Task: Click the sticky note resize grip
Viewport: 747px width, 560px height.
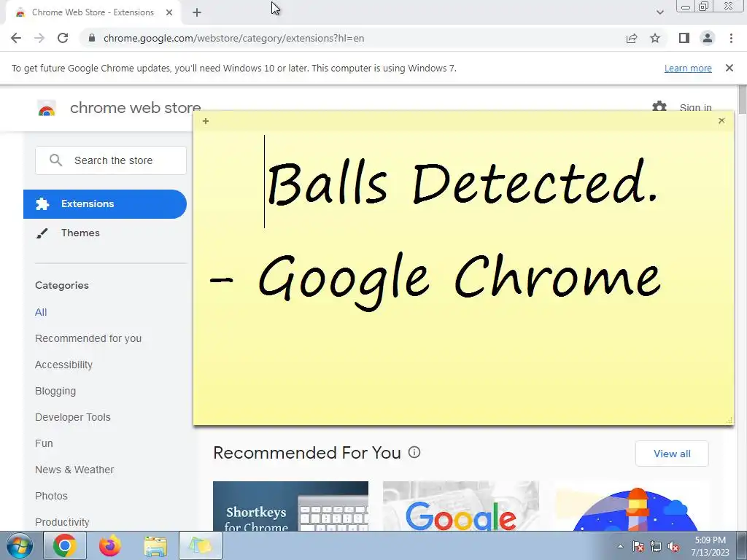Action: pyautogui.click(x=729, y=420)
